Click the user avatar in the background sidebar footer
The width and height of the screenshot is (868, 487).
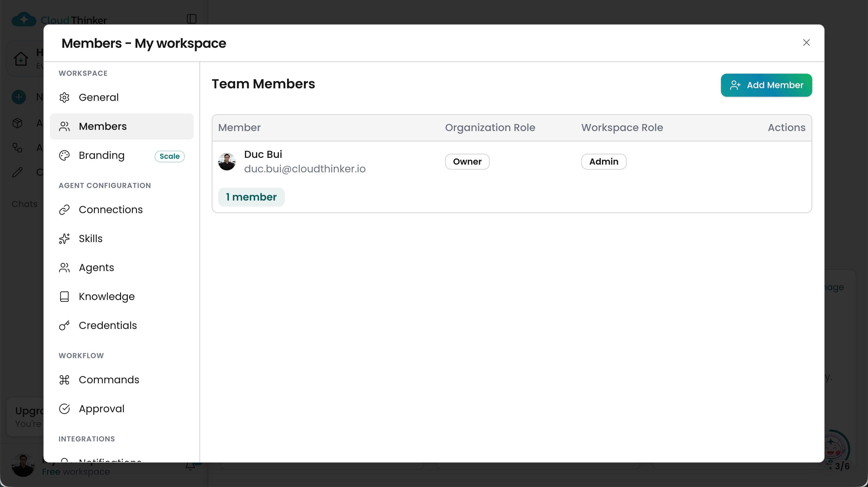(23, 466)
